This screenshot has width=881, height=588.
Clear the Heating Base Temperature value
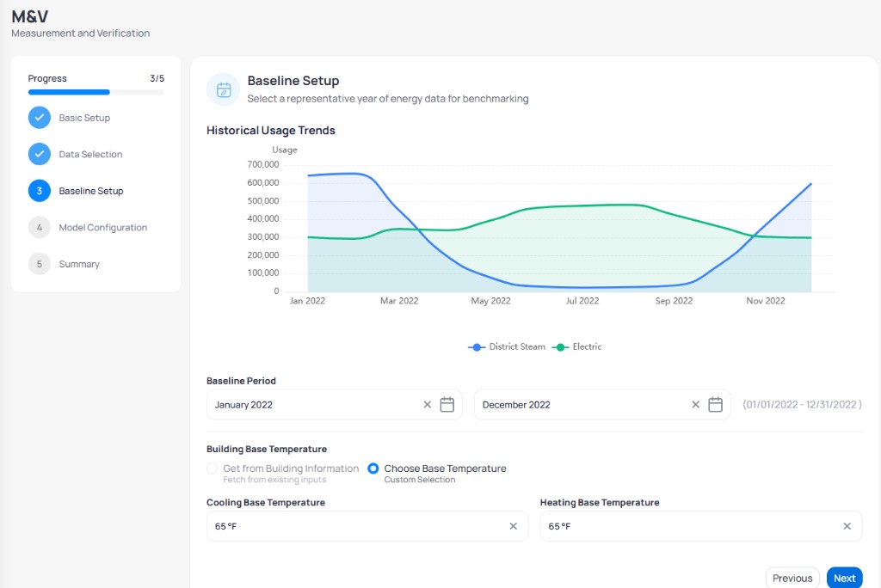click(847, 526)
